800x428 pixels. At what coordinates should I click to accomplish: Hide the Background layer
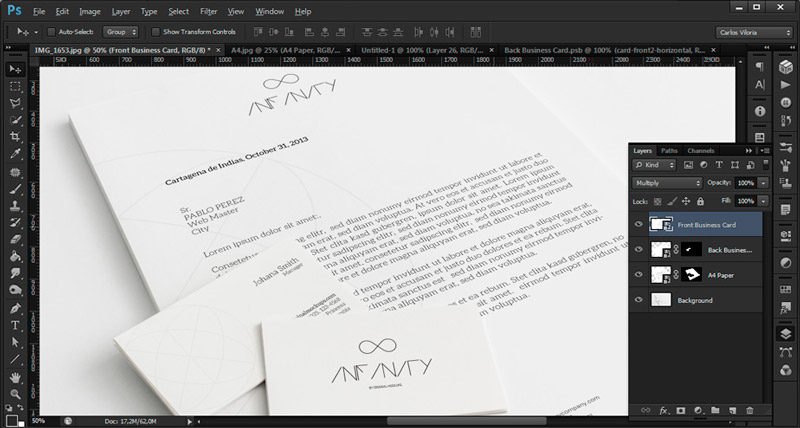(638, 300)
